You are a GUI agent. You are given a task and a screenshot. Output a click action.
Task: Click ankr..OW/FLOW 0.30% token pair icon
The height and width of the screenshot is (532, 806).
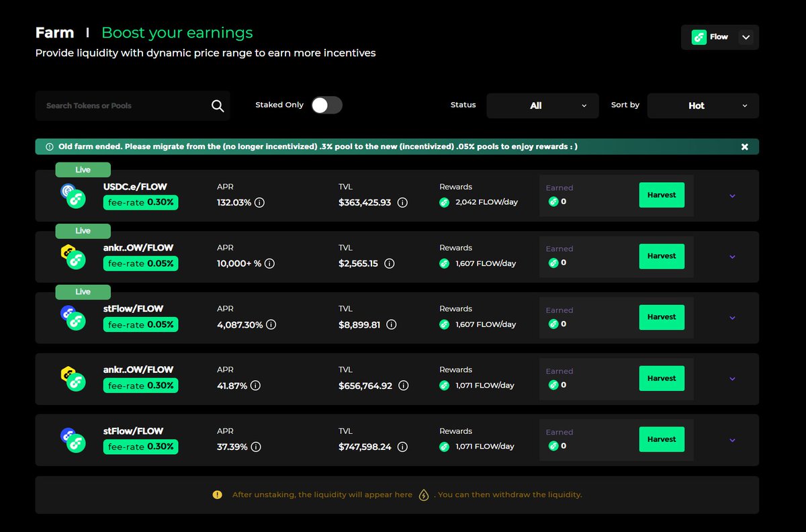72,378
